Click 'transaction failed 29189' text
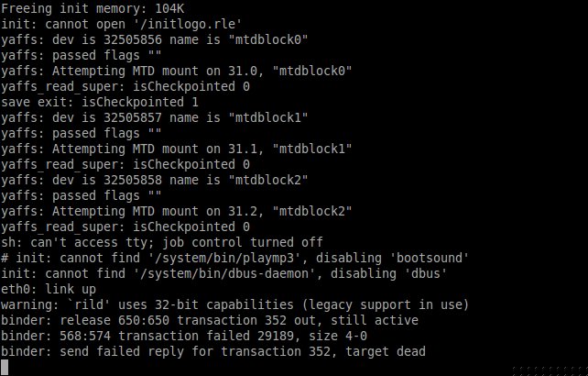The width and height of the screenshot is (588, 376). tap(206, 336)
